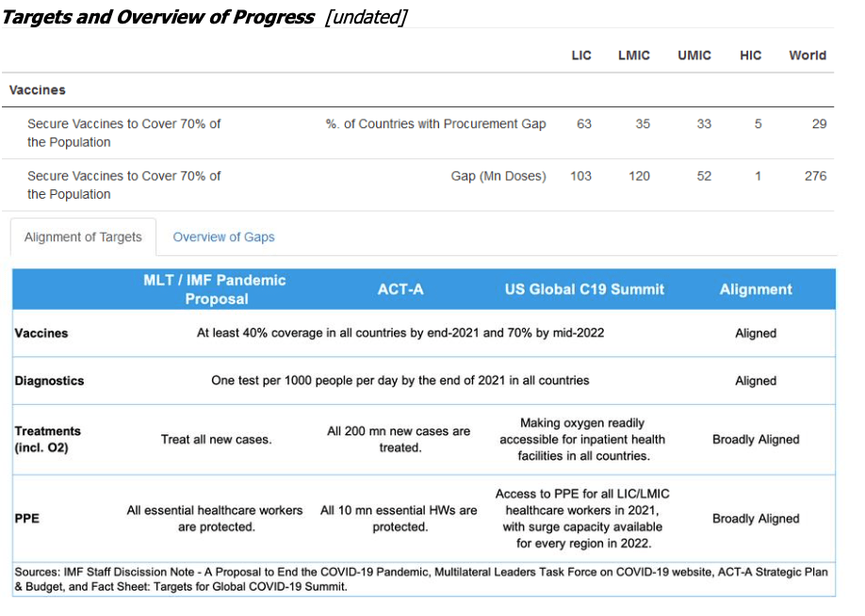Select the PPE row label
Viewport: 865px width, 616px height.
coord(28,518)
